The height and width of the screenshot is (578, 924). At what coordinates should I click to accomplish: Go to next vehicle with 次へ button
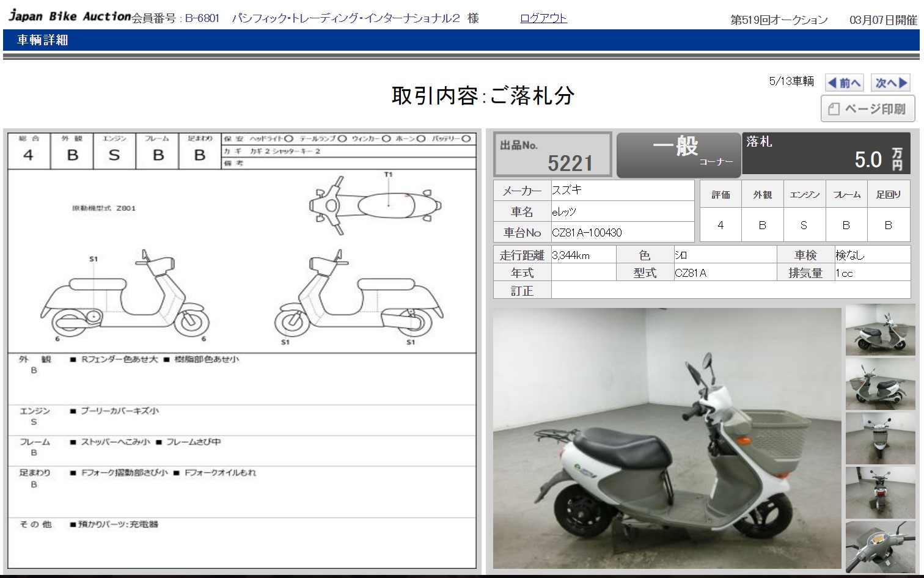(891, 82)
